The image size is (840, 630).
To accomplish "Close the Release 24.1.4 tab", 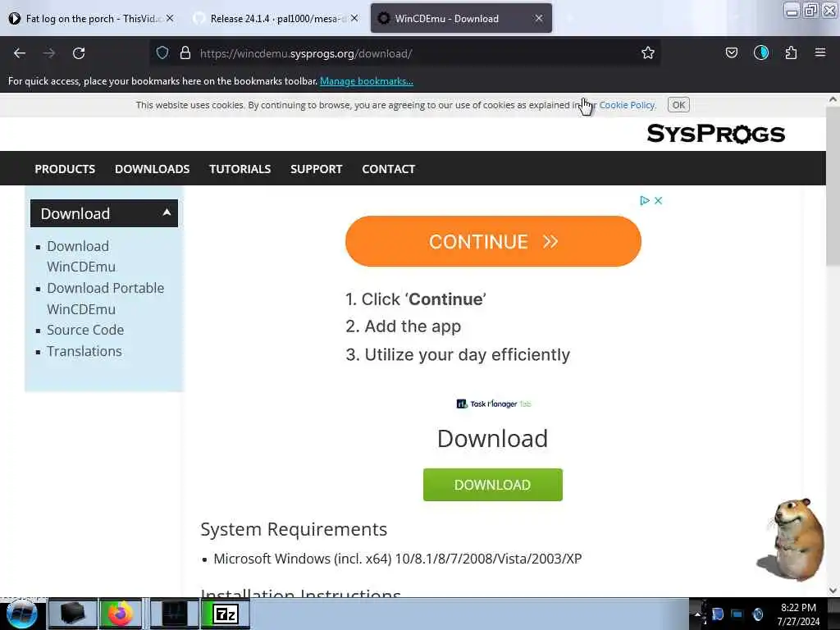I will [x=354, y=18].
